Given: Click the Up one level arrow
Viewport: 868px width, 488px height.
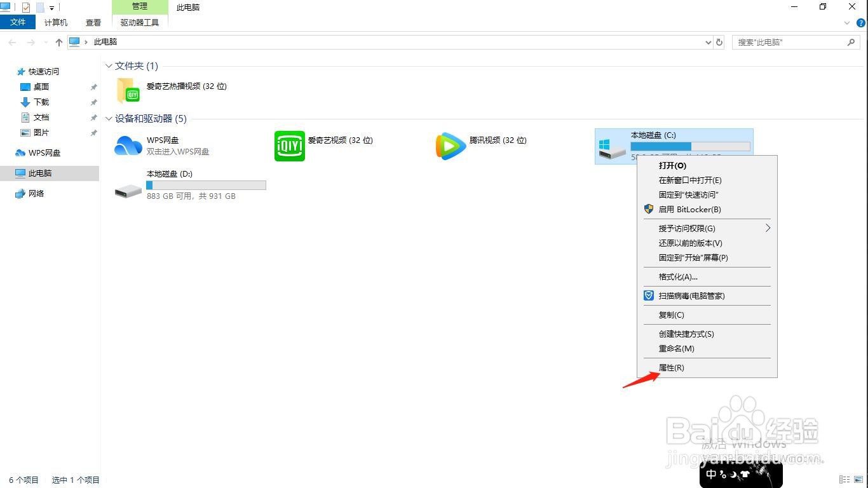Looking at the screenshot, I should tap(59, 43).
